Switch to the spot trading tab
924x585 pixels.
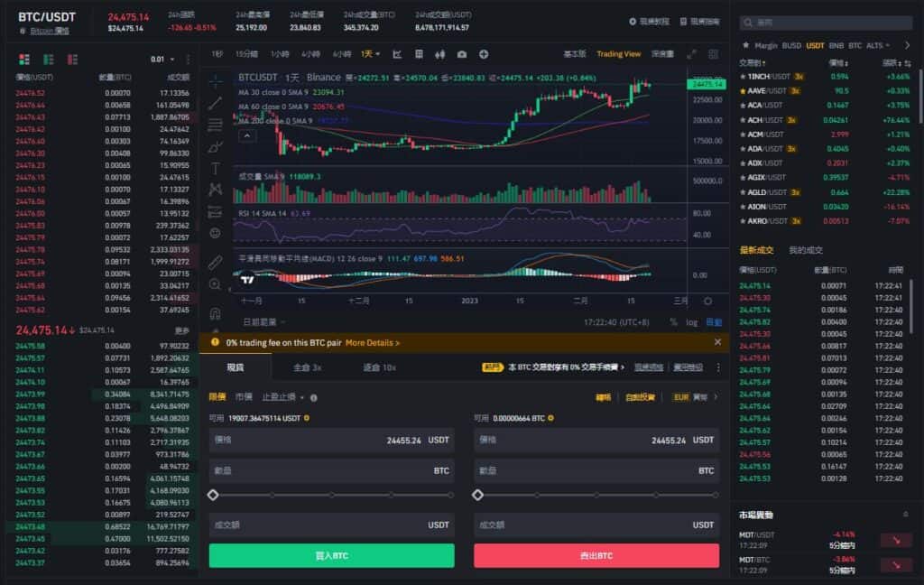236,367
